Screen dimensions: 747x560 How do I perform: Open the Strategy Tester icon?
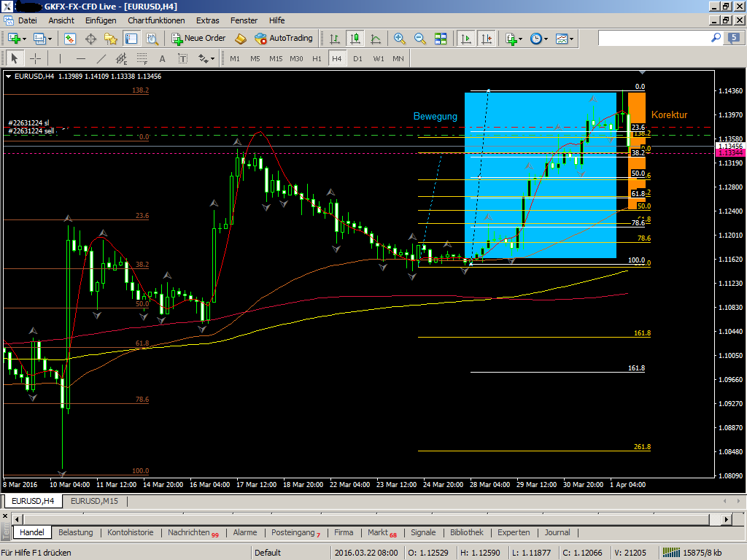150,39
